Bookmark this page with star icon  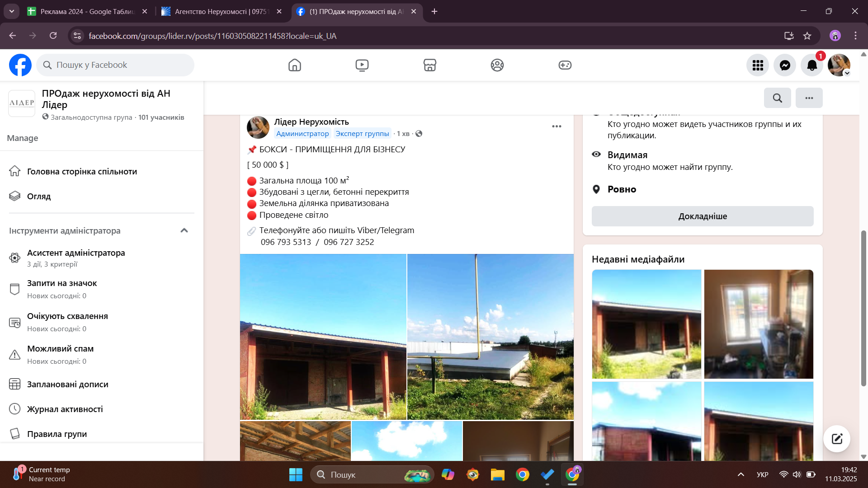[x=807, y=36]
